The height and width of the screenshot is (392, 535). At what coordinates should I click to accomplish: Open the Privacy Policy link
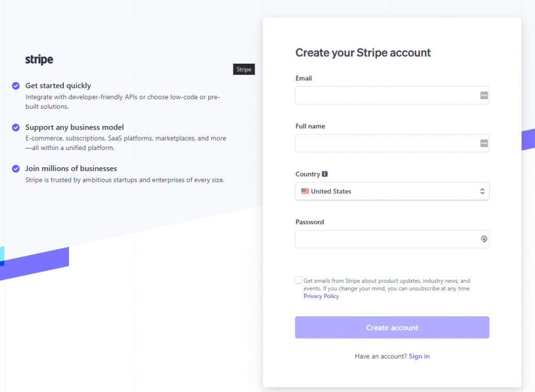(x=321, y=296)
